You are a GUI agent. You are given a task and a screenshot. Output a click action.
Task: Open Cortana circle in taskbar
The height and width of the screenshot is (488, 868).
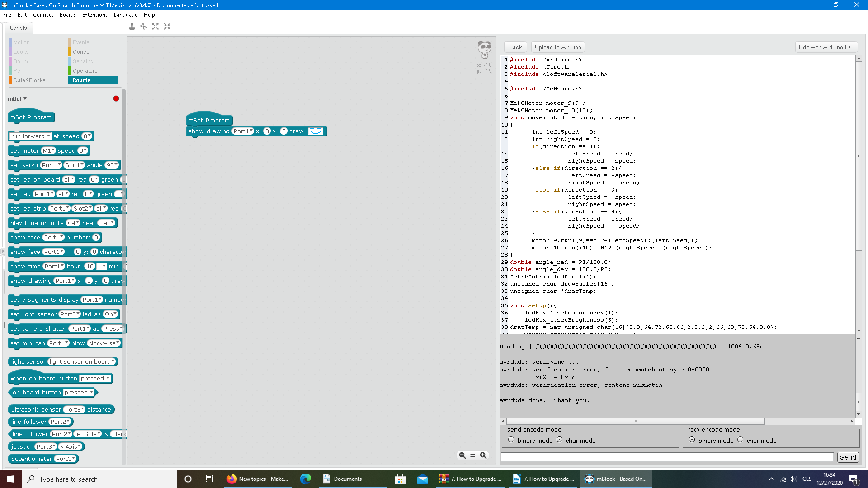point(188,479)
